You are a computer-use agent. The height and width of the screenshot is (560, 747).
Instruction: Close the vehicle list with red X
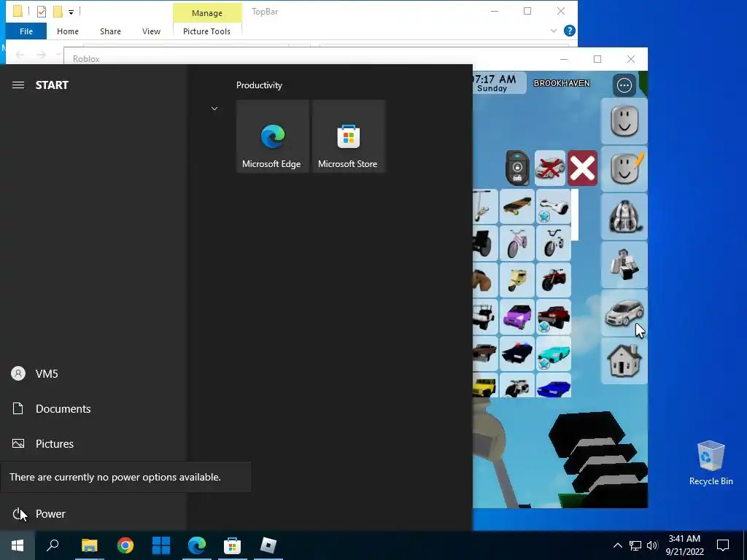(582, 168)
